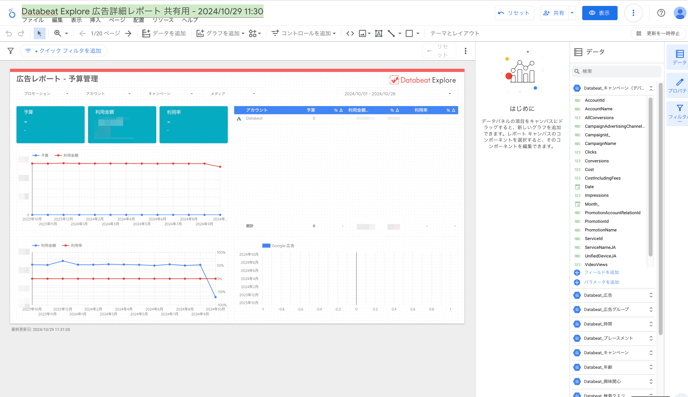Open the プロモーション filter dropdown in report
This screenshot has height=397, width=688.
click(46, 93)
